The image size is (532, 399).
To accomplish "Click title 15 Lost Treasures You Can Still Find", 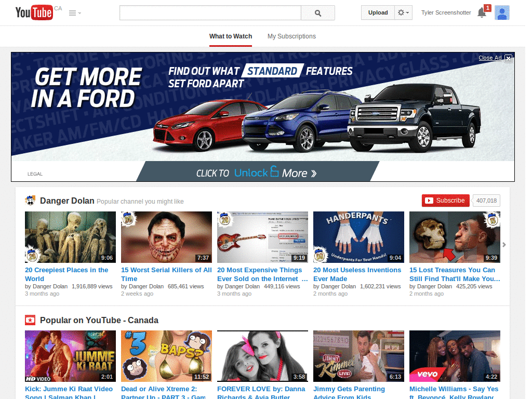I will [455, 274].
